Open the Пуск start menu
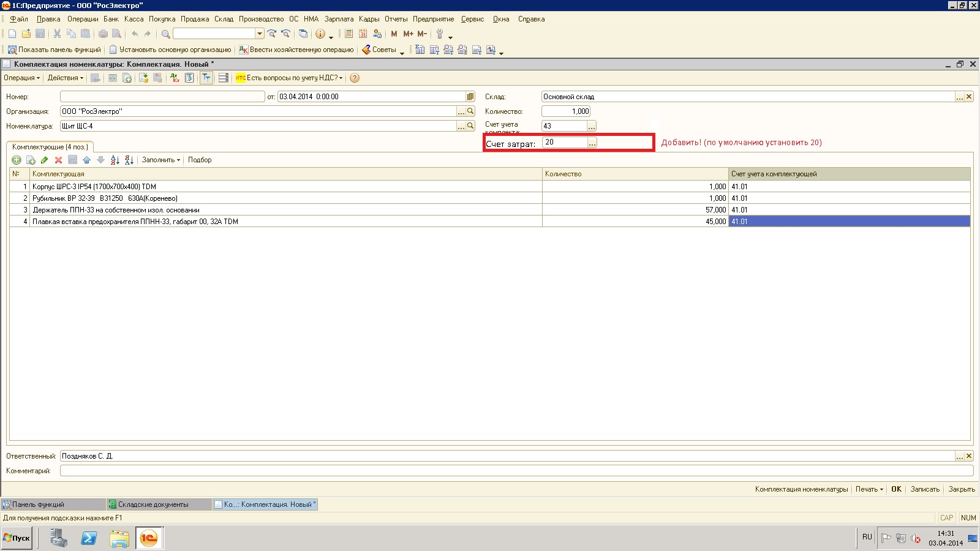This screenshot has height=551, width=980. [x=17, y=538]
